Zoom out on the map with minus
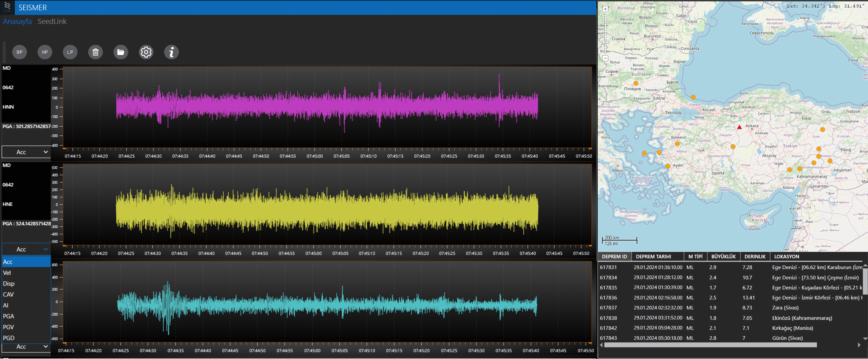The height and width of the screenshot is (359, 868). coord(605,58)
